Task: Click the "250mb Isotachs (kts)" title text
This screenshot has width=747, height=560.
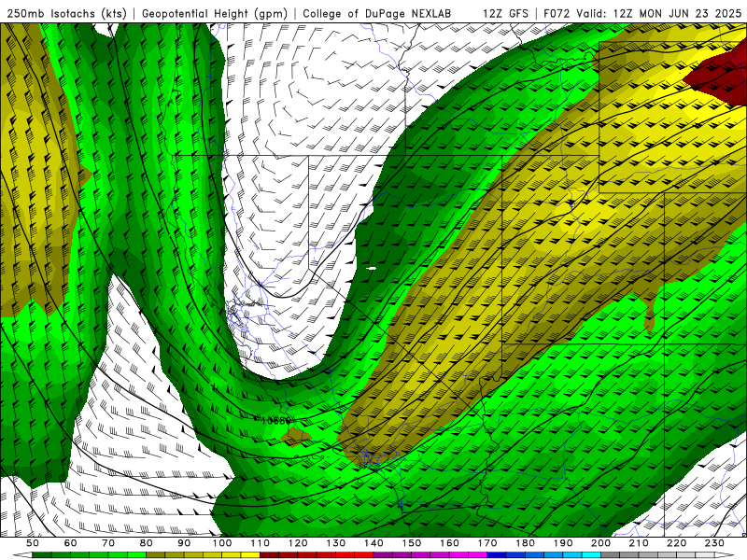Action: pyautogui.click(x=66, y=14)
